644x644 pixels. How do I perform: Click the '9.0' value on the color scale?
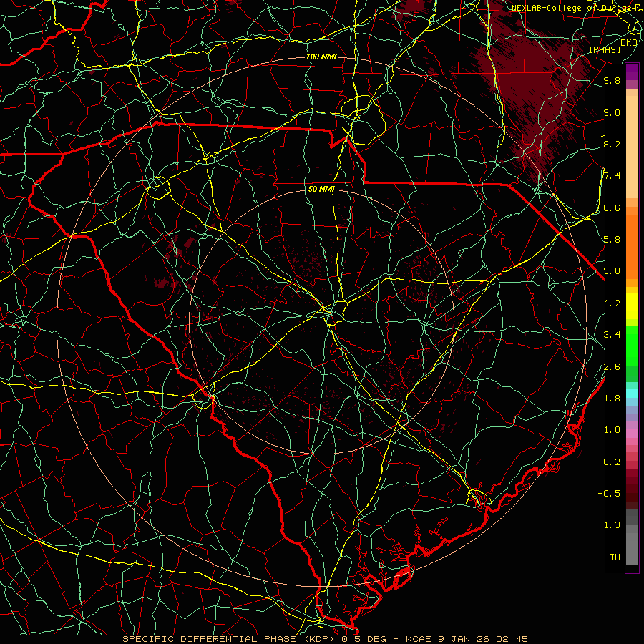click(612, 112)
